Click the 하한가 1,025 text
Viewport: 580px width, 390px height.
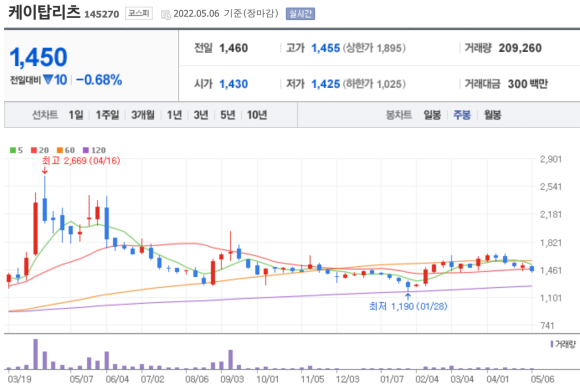(x=374, y=84)
